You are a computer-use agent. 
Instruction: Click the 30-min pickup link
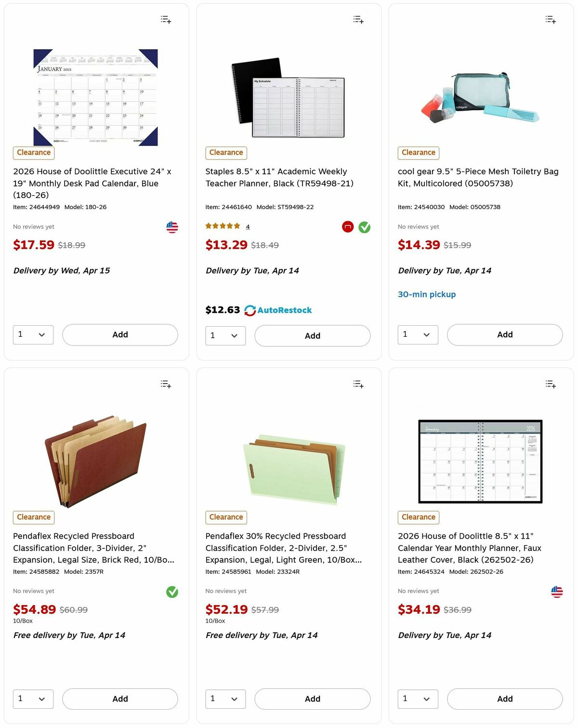click(427, 294)
